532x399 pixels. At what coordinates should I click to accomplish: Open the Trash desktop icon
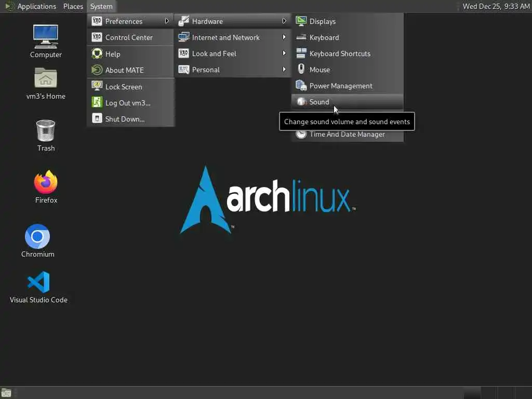pyautogui.click(x=46, y=130)
